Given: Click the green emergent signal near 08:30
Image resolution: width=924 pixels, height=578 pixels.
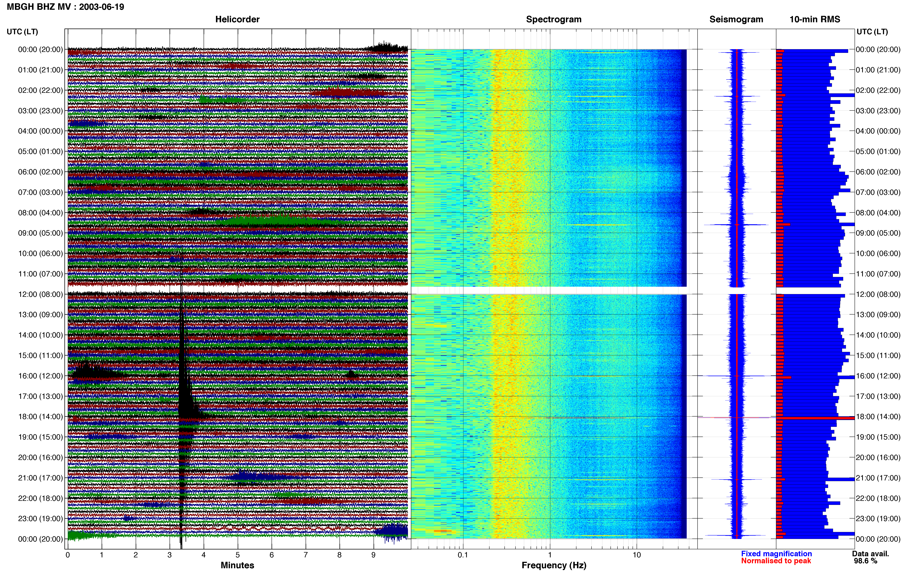Looking at the screenshot, I should [x=275, y=221].
